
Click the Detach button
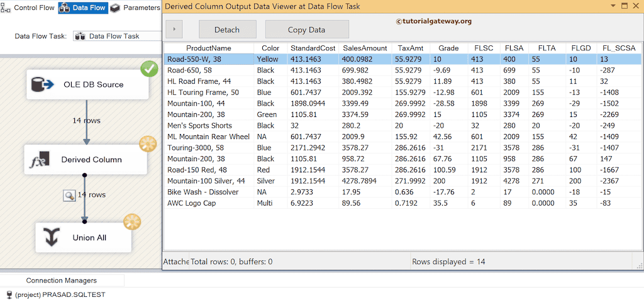(227, 30)
